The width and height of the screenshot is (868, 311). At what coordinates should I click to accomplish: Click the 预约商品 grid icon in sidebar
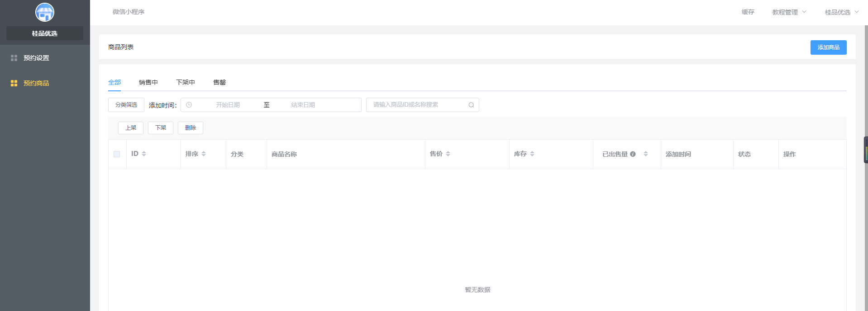point(14,83)
